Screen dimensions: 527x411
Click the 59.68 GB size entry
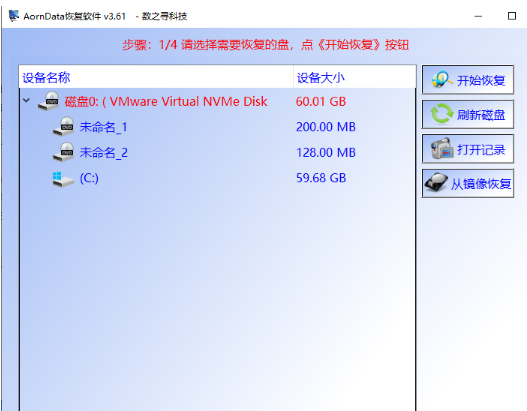click(321, 178)
